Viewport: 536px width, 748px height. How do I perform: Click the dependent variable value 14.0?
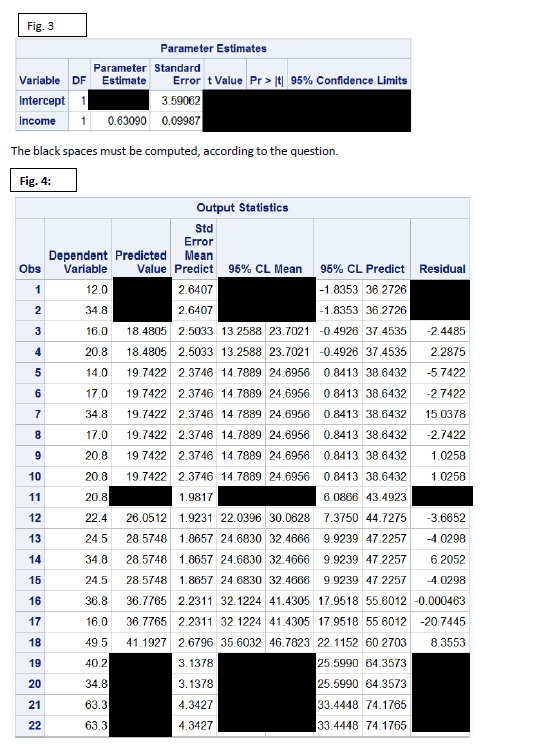click(96, 373)
